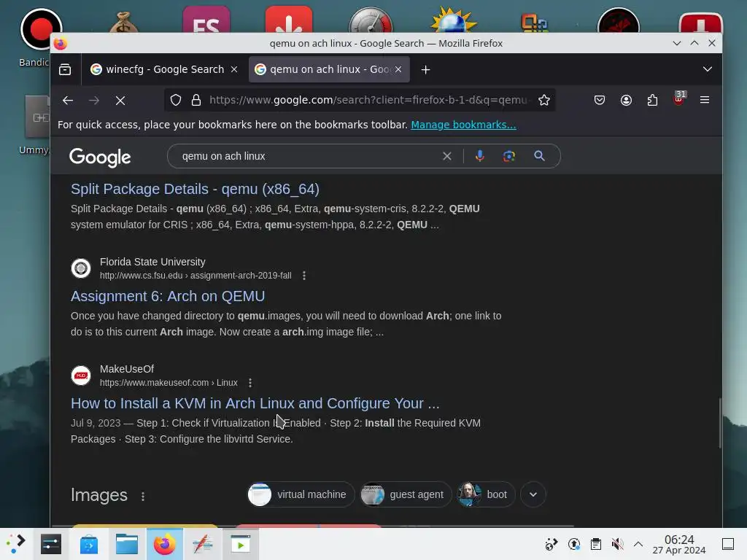
Task: Open Firefox account menu
Action: [626, 100]
